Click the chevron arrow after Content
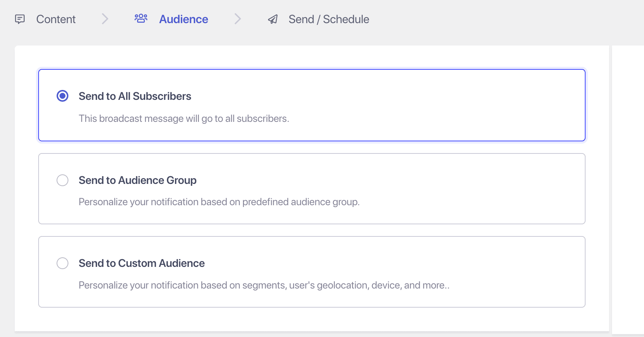The image size is (644, 337). pos(105,19)
